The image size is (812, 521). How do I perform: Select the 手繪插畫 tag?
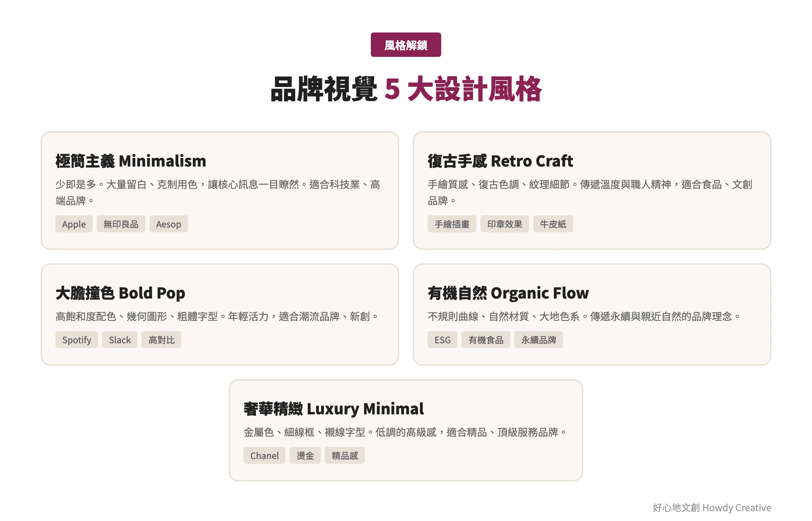pos(452,224)
